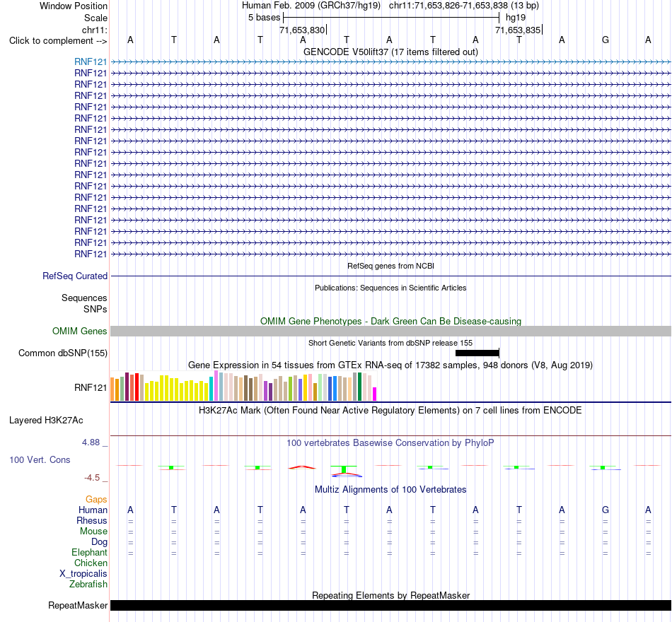Open '100 vertebrates Basewise Conservation by PhyloP' title

[x=390, y=443]
